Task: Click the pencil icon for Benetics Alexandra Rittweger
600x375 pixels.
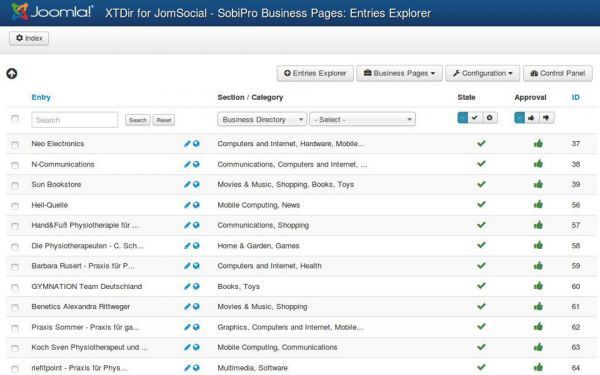Action: point(187,307)
